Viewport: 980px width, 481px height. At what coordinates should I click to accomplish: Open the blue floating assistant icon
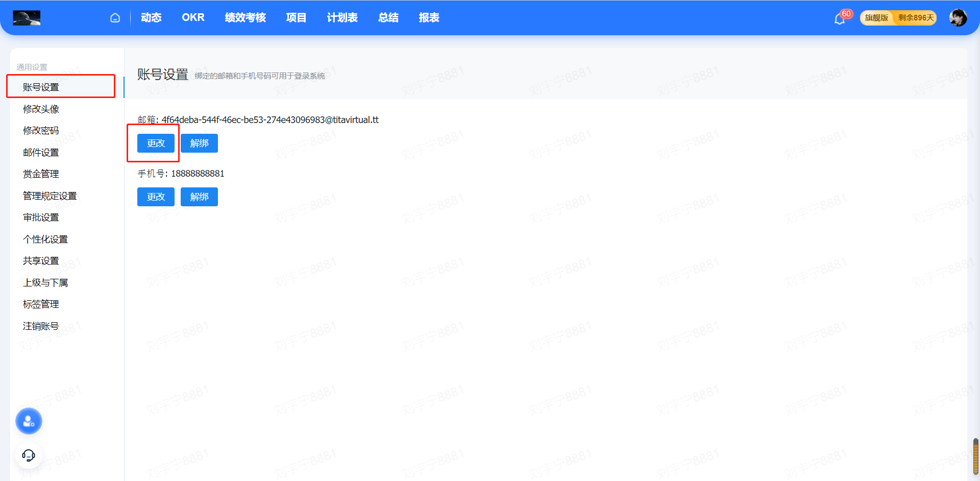tap(29, 421)
